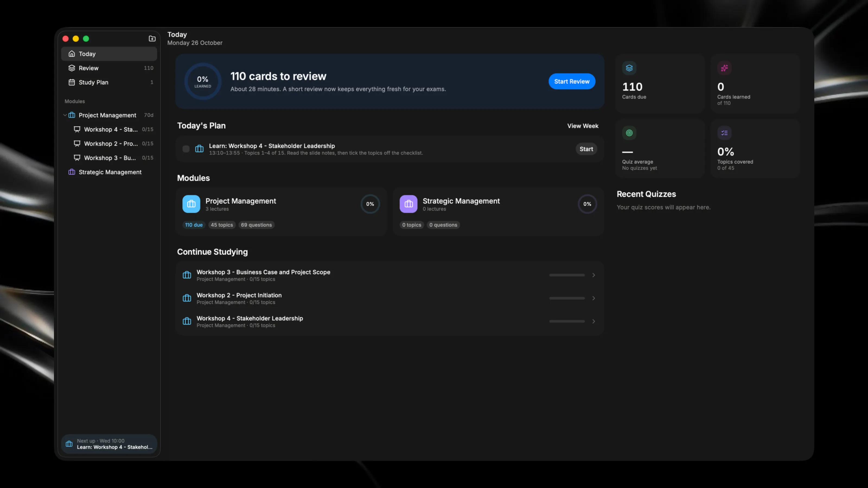
Task: Click the 0% Learned progress ring
Action: [203, 82]
